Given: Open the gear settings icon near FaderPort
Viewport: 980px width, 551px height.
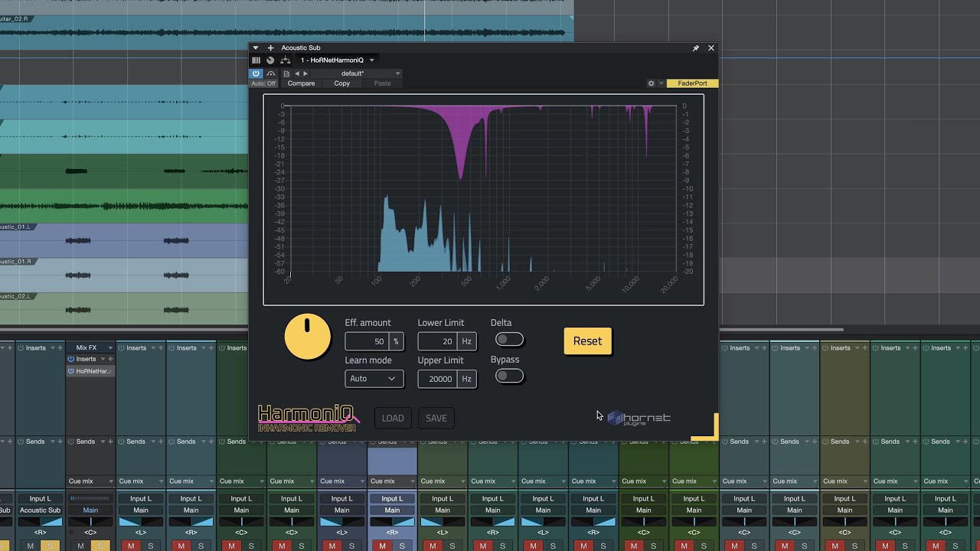Looking at the screenshot, I should [x=651, y=83].
